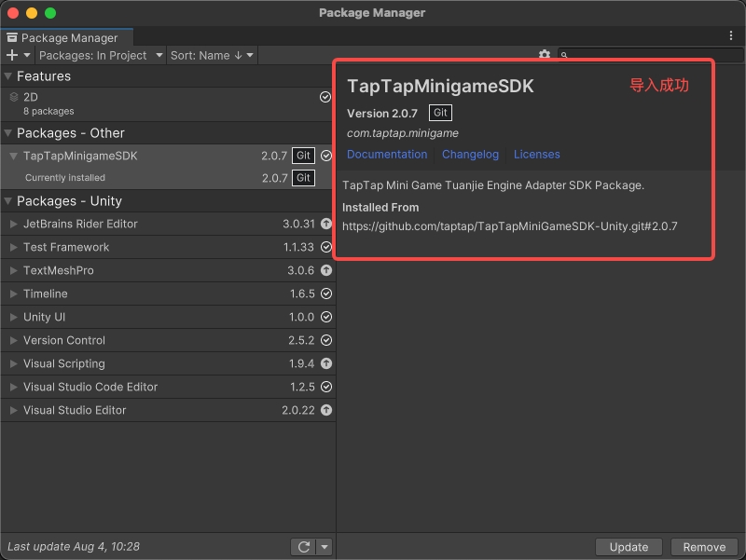
Task: Click the Update button
Action: (629, 547)
